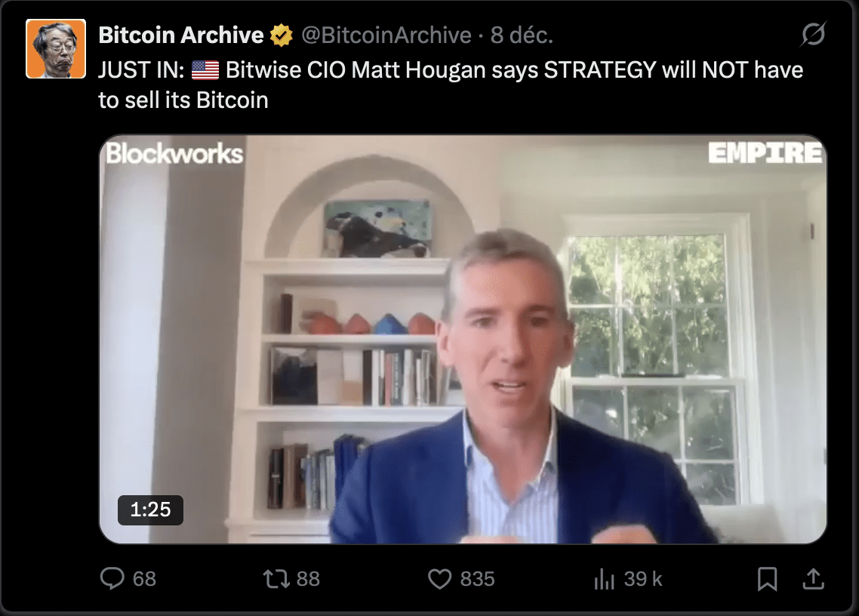The height and width of the screenshot is (616, 859).
Task: Click the reply speech bubble icon
Action: tap(112, 578)
